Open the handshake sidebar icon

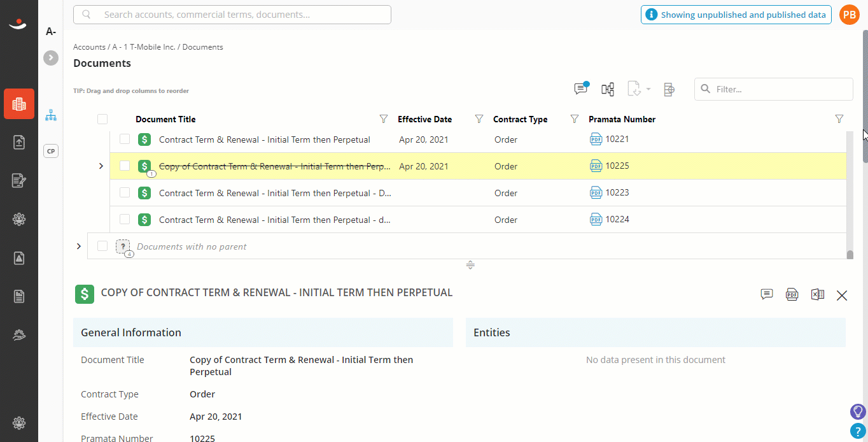pos(19,334)
